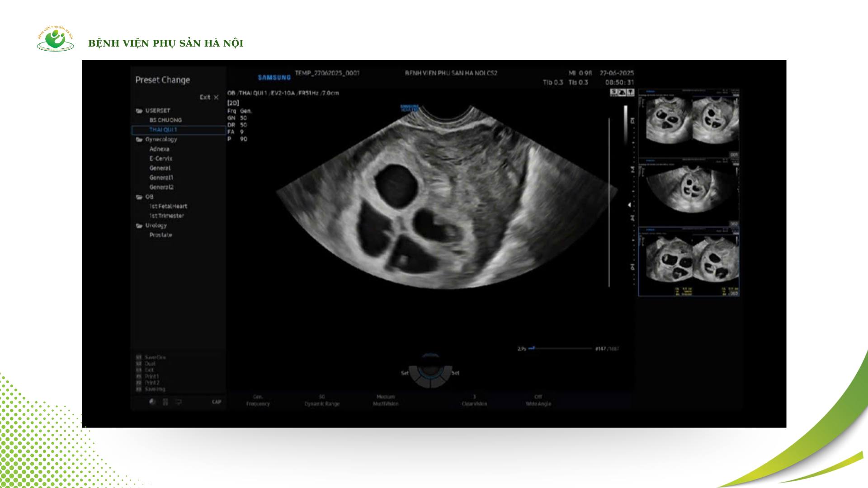
Task: Click the third icon above the grayscale bar
Action: coord(630,93)
